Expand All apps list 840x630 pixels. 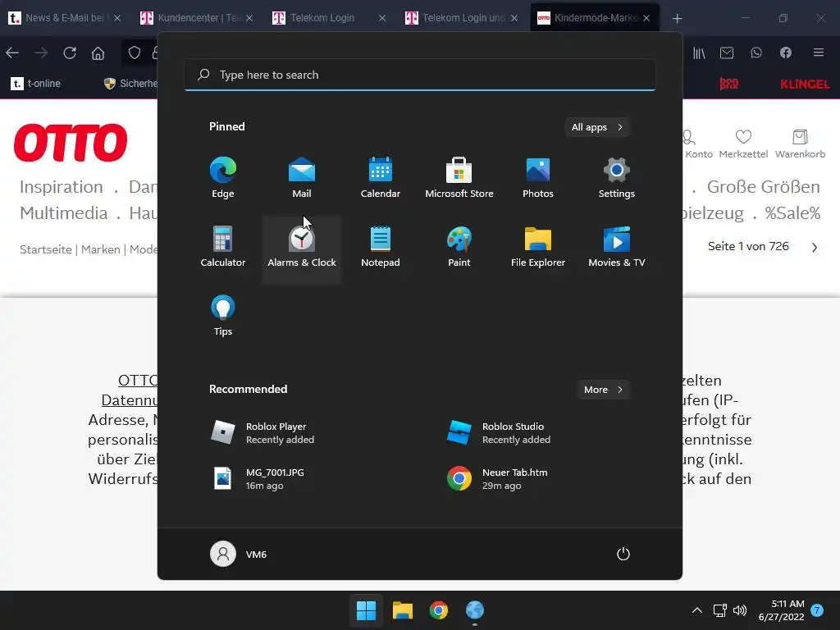(x=597, y=127)
